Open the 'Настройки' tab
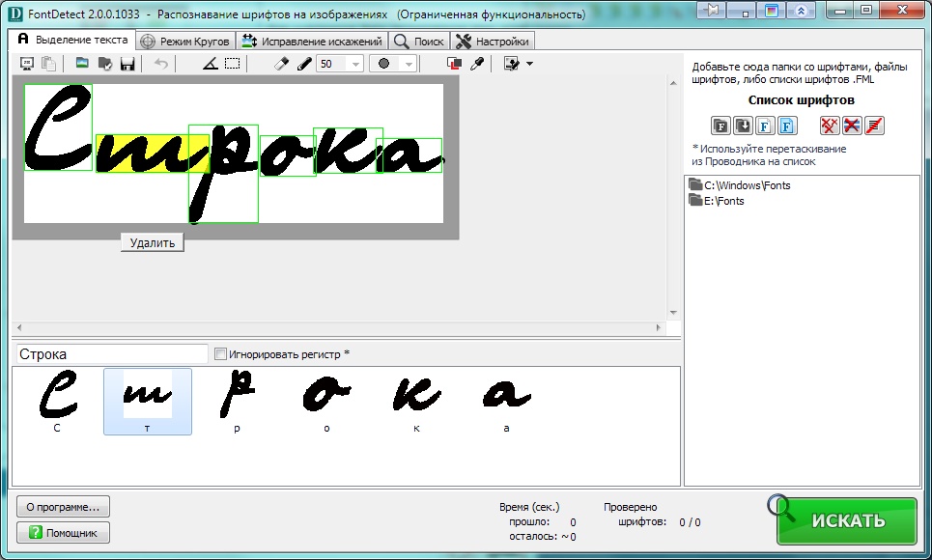 tap(493, 42)
